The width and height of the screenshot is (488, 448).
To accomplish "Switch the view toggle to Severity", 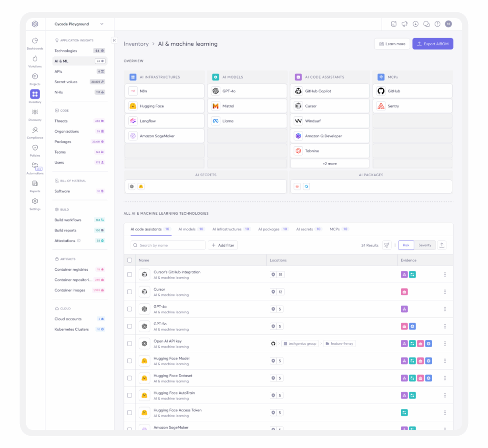I will (x=425, y=245).
